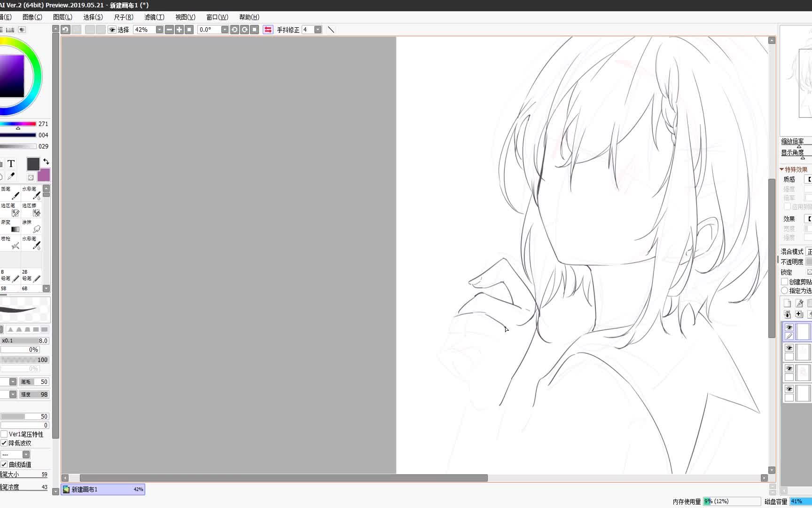Select the 选区擦 selection eraser tool
This screenshot has height=508, width=812.
point(31,210)
